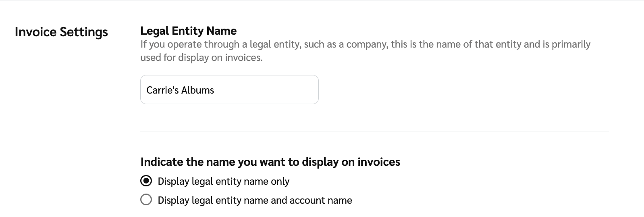Choose "Display legal entity name and account name" radio
This screenshot has width=644, height=217.
(146, 200)
